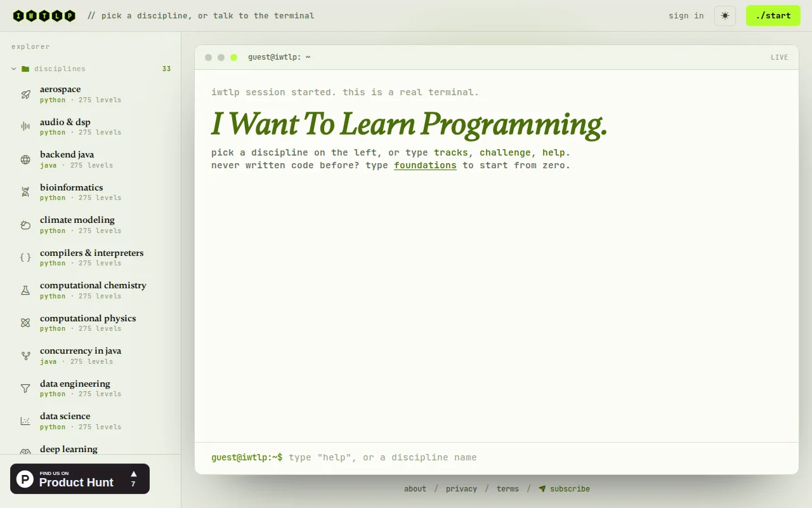Click the compilers & interpreters braces icon
The width and height of the screenshot is (812, 508).
click(25, 257)
